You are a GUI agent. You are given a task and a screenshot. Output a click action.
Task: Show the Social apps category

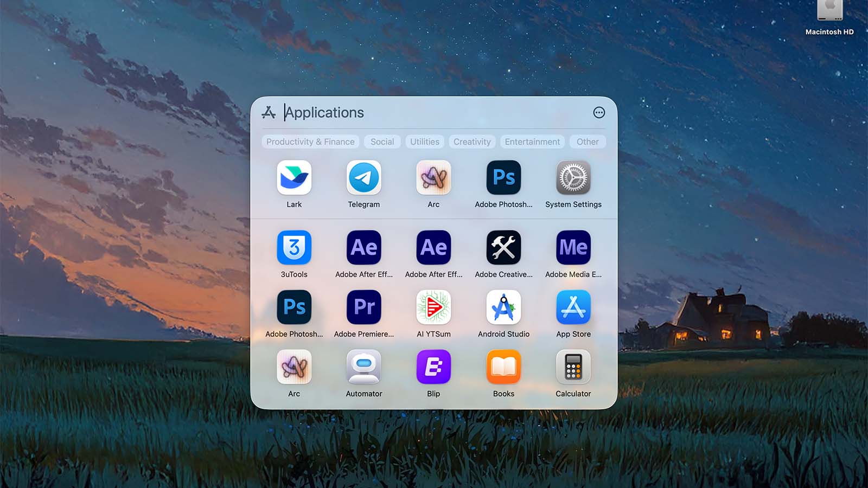pyautogui.click(x=382, y=142)
